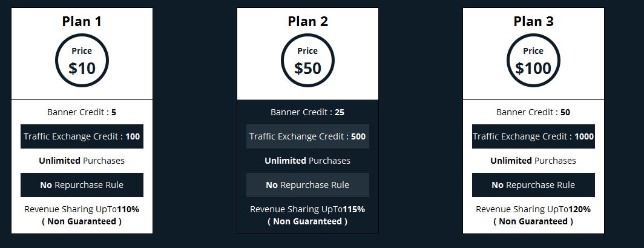Screen dimensions: 644x248
Task: Click the Plan 2 heading
Action: (307, 21)
